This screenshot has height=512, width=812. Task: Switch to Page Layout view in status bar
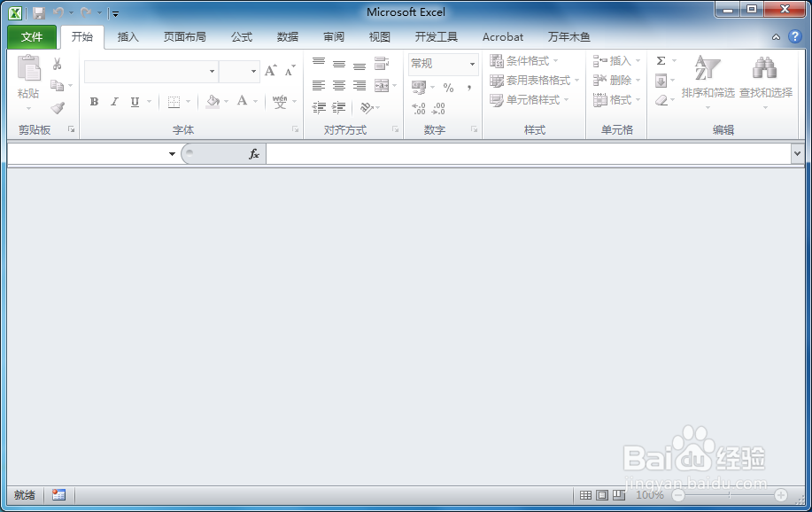tap(602, 495)
